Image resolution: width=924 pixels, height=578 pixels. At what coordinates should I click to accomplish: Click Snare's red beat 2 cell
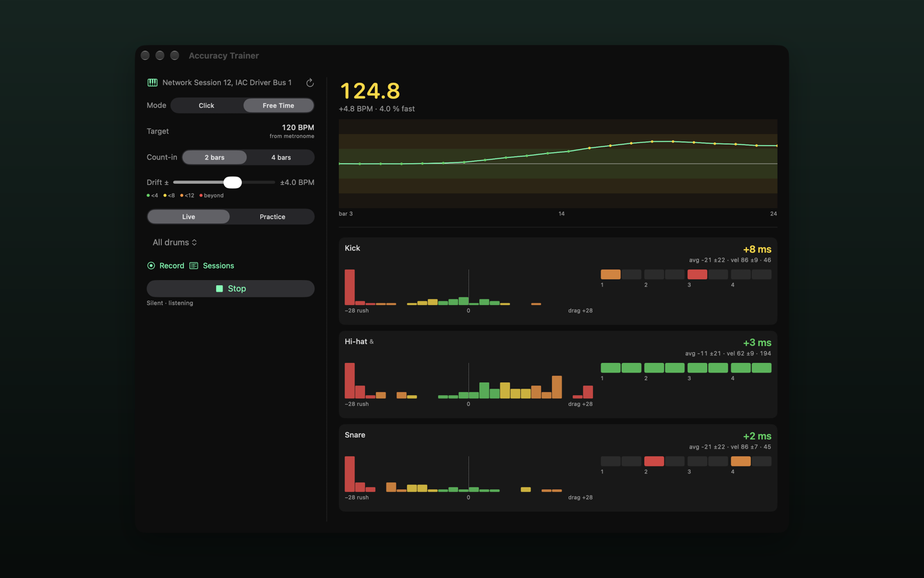(654, 461)
